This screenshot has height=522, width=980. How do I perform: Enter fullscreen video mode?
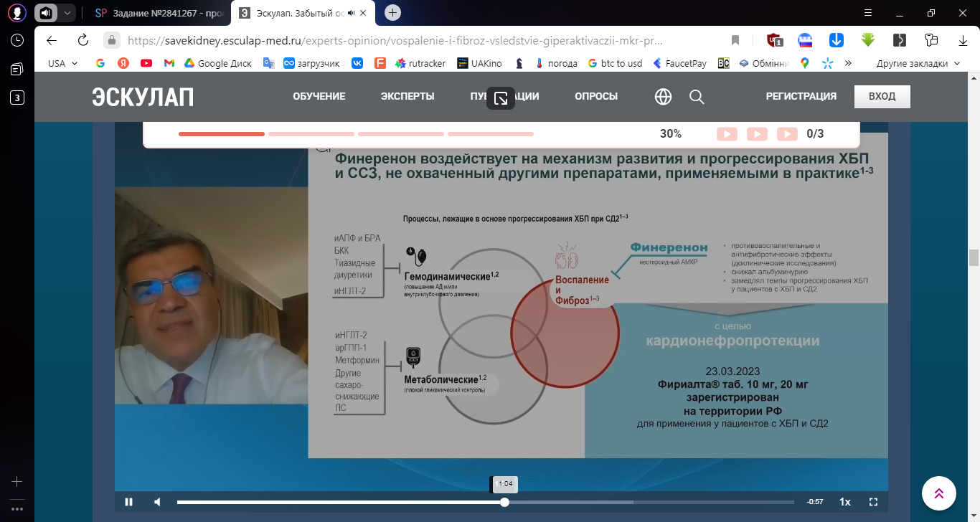pos(873,502)
